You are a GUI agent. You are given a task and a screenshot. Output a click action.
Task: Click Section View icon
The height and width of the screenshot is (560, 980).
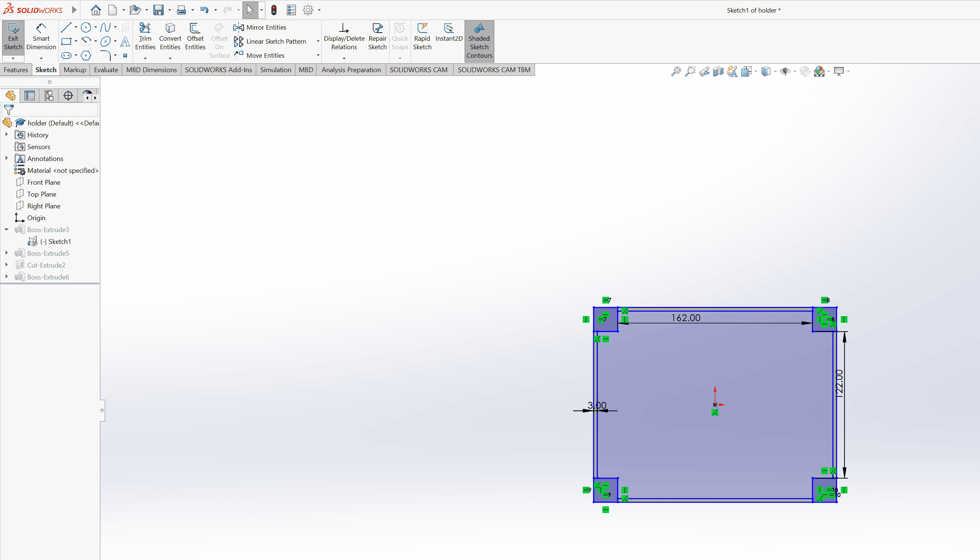click(718, 71)
